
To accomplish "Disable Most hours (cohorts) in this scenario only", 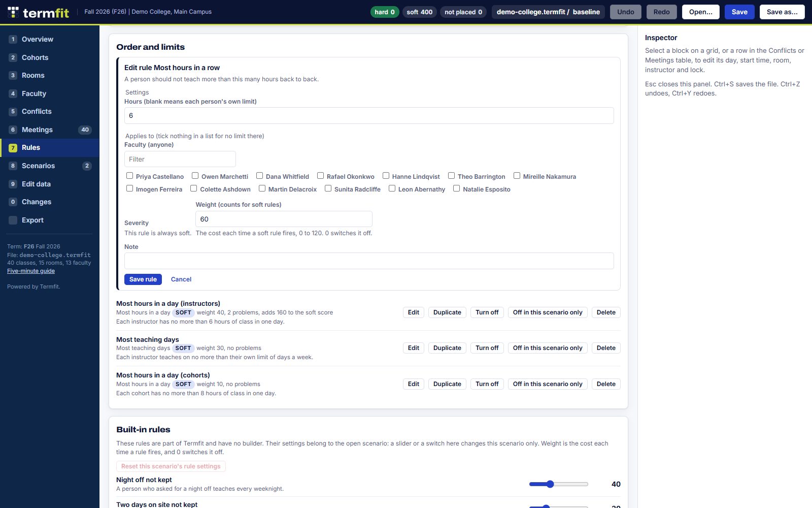I will click(548, 384).
